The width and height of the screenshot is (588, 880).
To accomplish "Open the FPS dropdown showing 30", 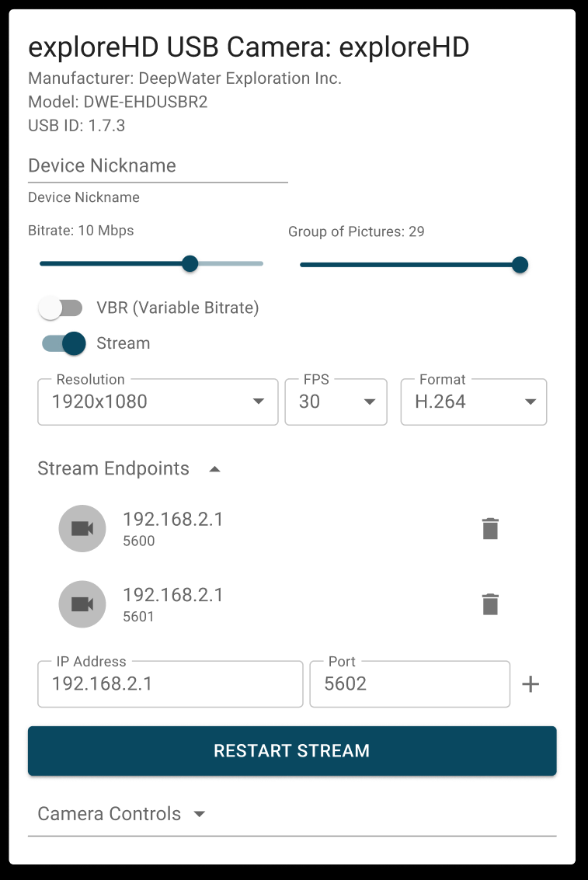I will coord(336,402).
